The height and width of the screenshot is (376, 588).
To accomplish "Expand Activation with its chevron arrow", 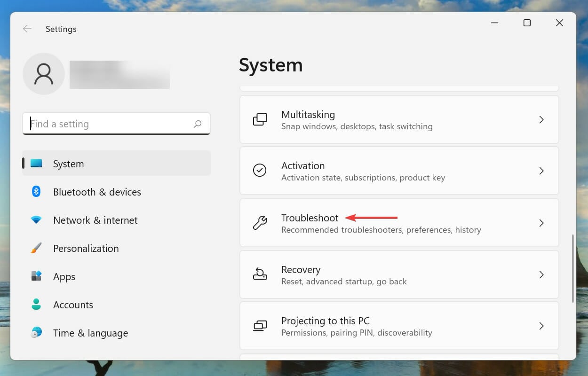I will click(x=541, y=171).
